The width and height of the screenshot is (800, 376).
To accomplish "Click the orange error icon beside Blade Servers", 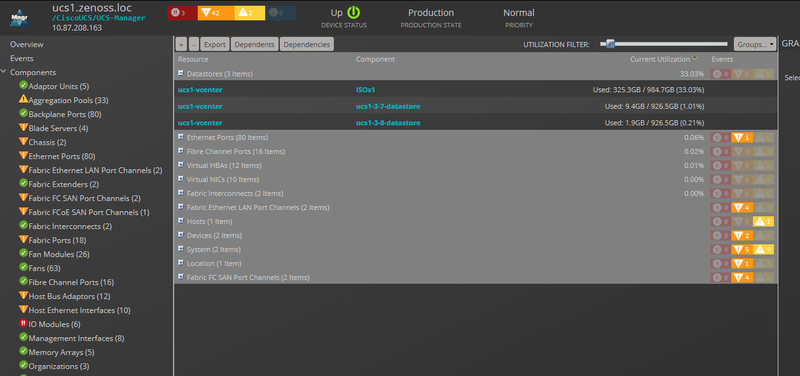I will coord(23,128).
